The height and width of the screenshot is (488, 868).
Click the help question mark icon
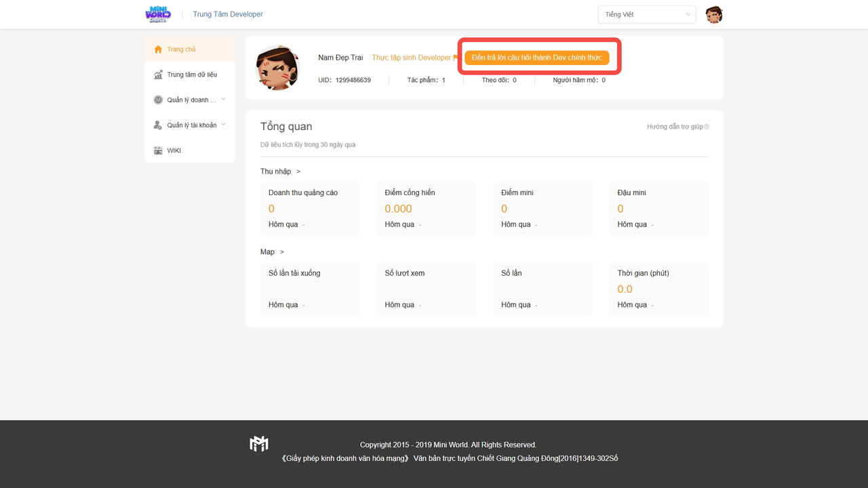(x=707, y=127)
